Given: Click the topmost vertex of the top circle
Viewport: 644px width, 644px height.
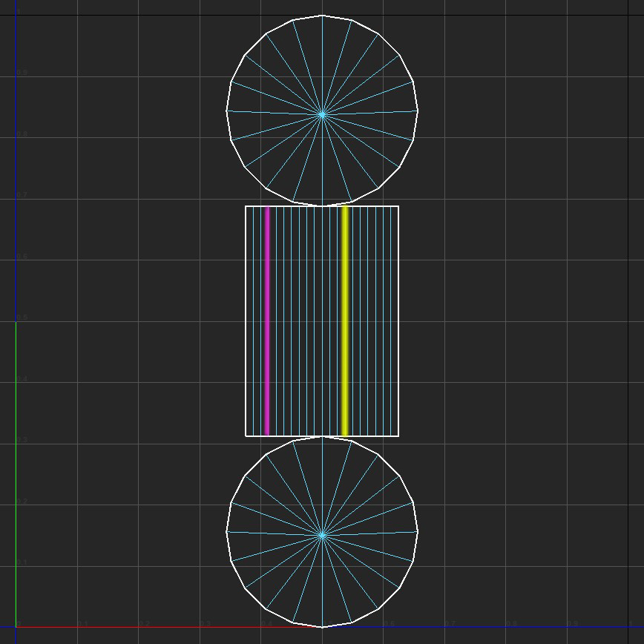Looking at the screenshot, I should point(322,15).
